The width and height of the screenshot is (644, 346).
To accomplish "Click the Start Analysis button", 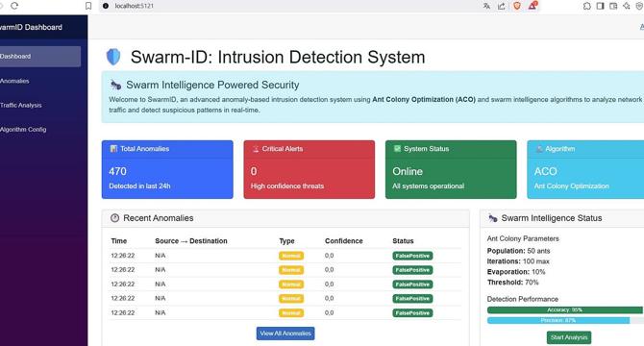I will click(569, 337).
